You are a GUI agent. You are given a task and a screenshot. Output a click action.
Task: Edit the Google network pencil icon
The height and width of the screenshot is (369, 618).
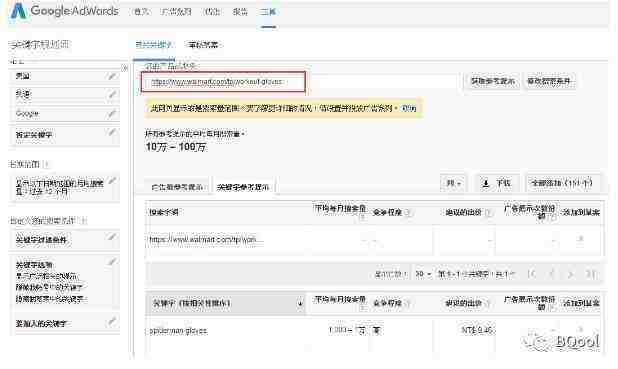click(x=112, y=114)
